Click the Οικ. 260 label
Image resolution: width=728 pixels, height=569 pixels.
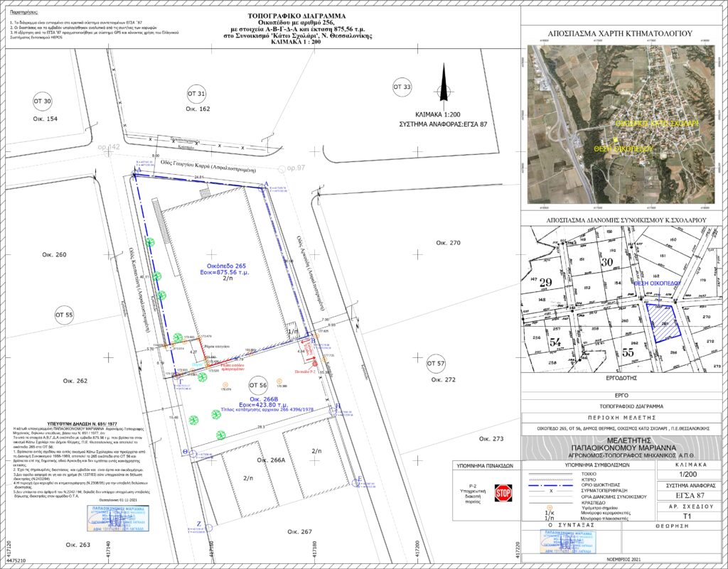(54, 254)
